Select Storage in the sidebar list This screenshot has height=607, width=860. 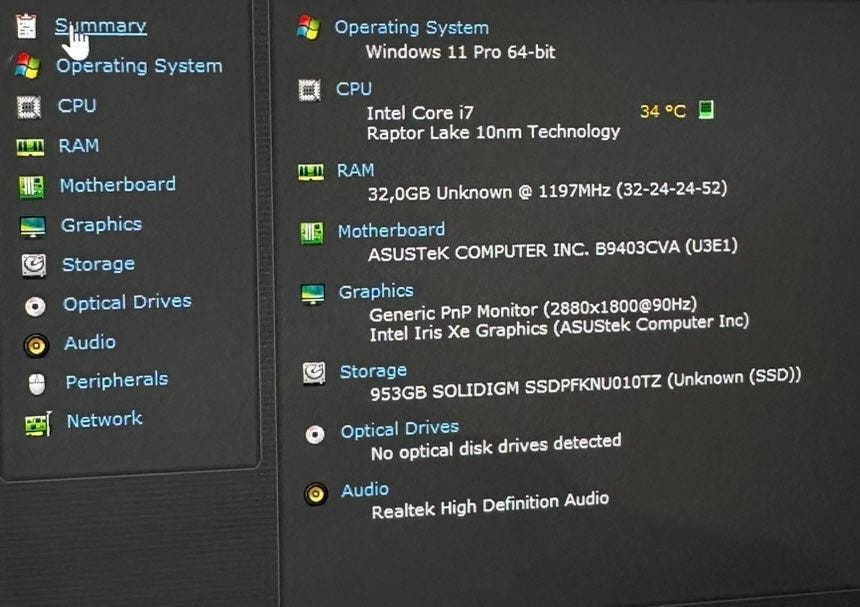click(99, 264)
